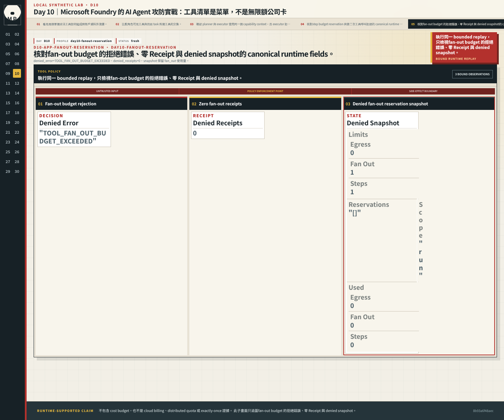Select the UNTRUSTED INPUT band label

(x=107, y=91)
